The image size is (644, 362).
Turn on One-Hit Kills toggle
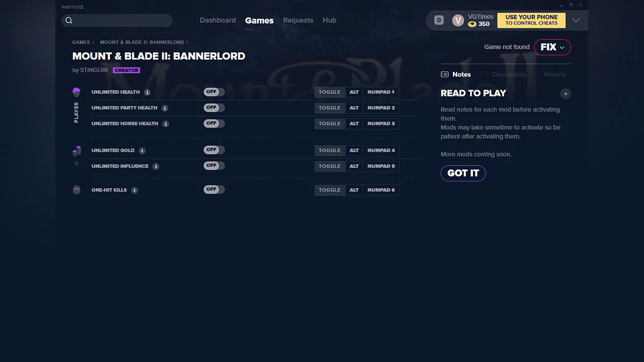click(214, 190)
